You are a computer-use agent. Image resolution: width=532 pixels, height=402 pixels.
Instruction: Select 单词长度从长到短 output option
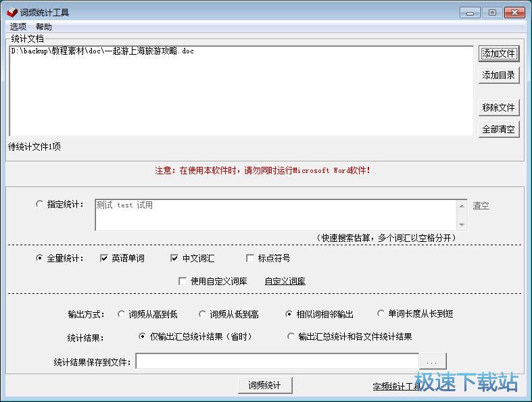click(x=381, y=313)
